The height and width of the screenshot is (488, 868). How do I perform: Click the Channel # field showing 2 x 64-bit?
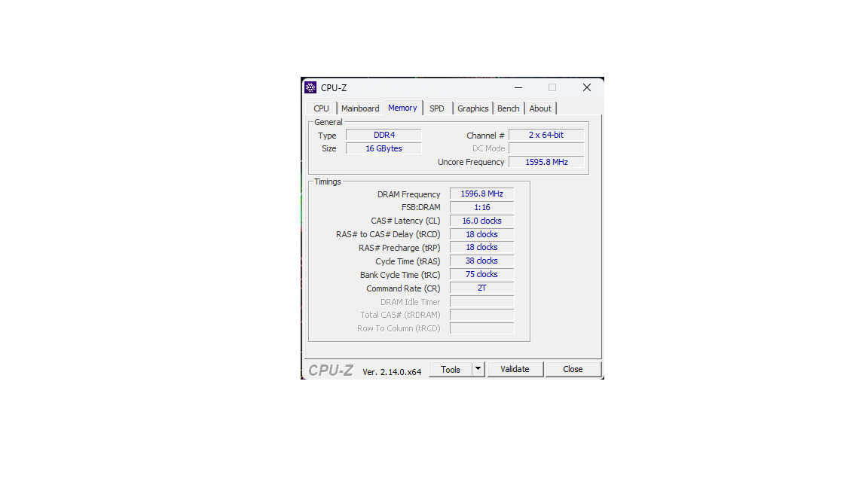[546, 135]
